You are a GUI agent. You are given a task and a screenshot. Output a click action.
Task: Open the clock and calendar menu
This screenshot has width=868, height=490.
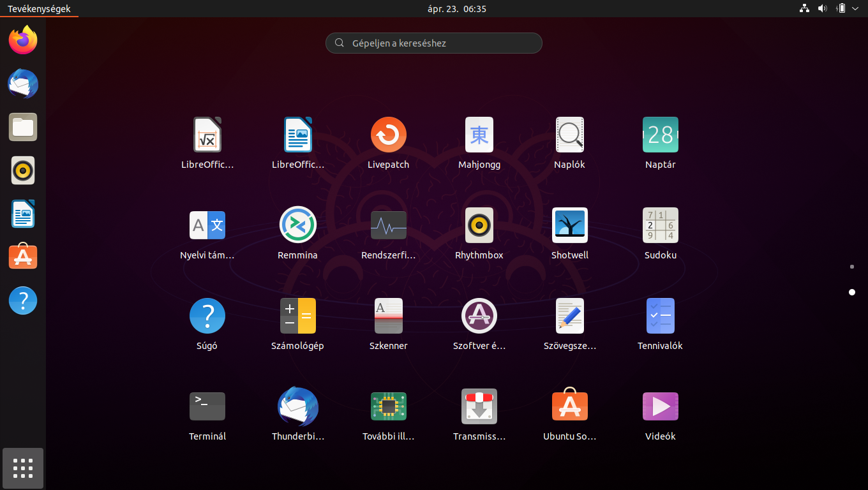[457, 9]
